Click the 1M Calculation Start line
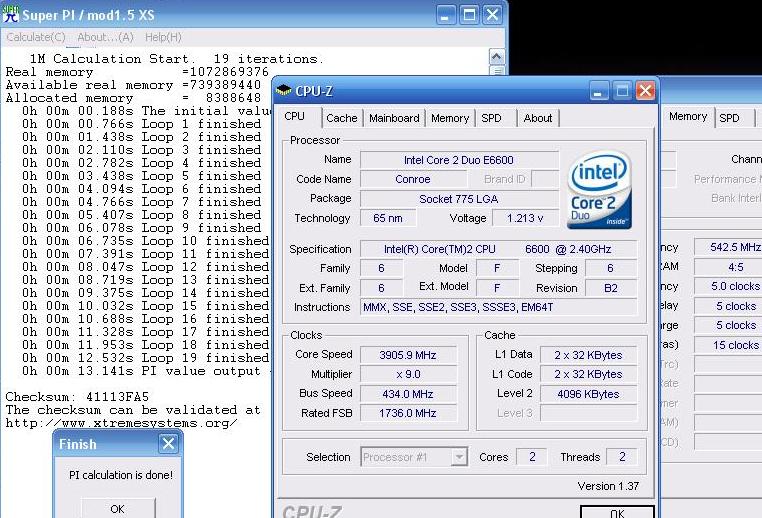762x518 pixels. tap(176, 59)
